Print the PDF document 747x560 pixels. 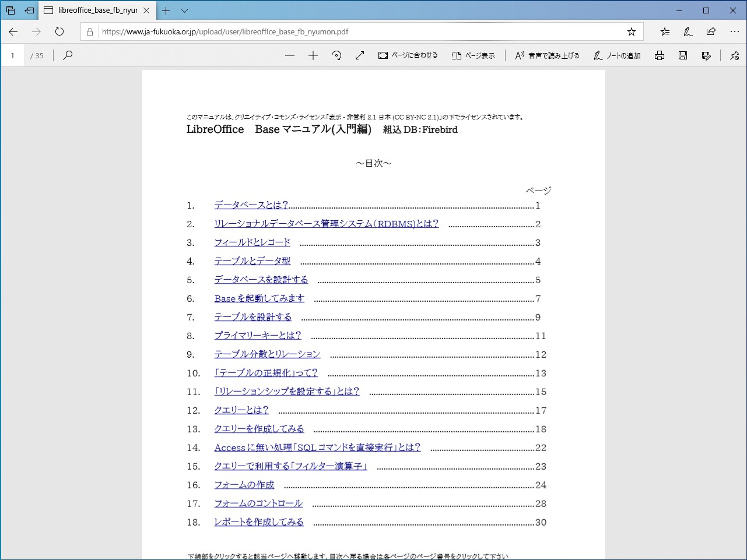[659, 55]
